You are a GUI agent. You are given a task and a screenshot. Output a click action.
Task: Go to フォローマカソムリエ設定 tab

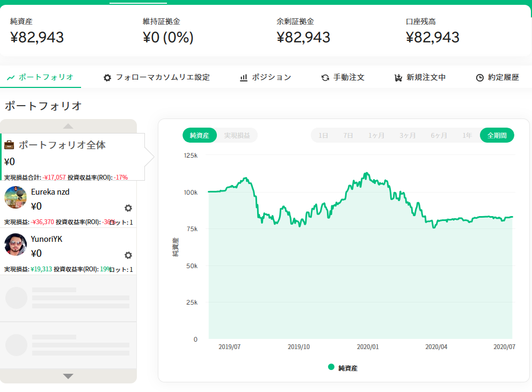(x=156, y=78)
